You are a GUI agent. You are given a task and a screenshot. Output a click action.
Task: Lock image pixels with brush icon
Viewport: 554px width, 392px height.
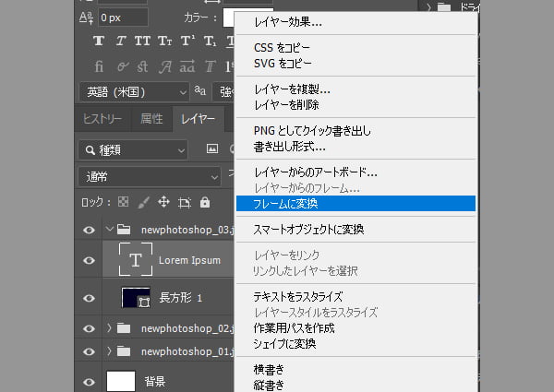[x=143, y=202]
